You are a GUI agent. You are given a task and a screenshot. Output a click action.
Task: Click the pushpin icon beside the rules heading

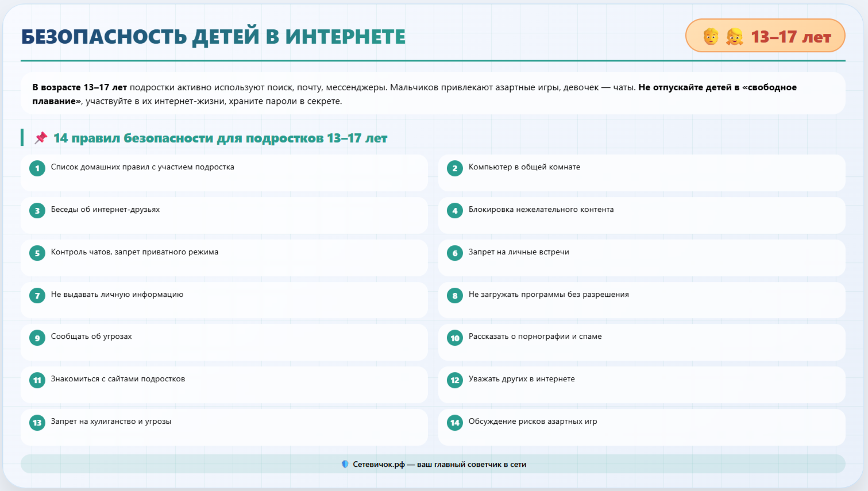point(41,138)
